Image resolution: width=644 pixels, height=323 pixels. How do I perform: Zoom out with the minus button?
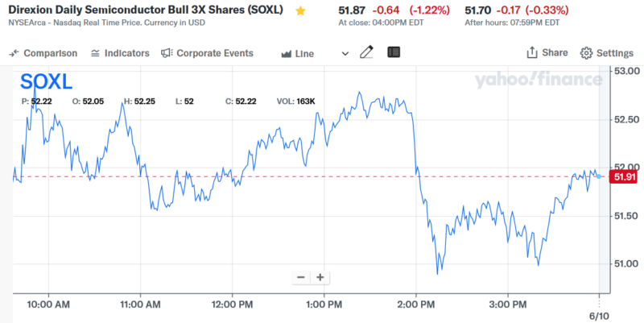pyautogui.click(x=301, y=277)
